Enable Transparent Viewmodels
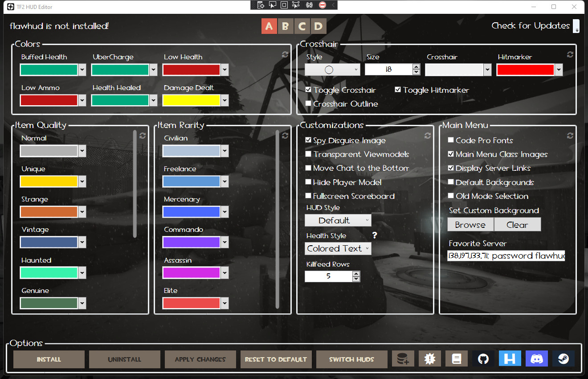Image resolution: width=588 pixels, height=379 pixels. [x=308, y=154]
